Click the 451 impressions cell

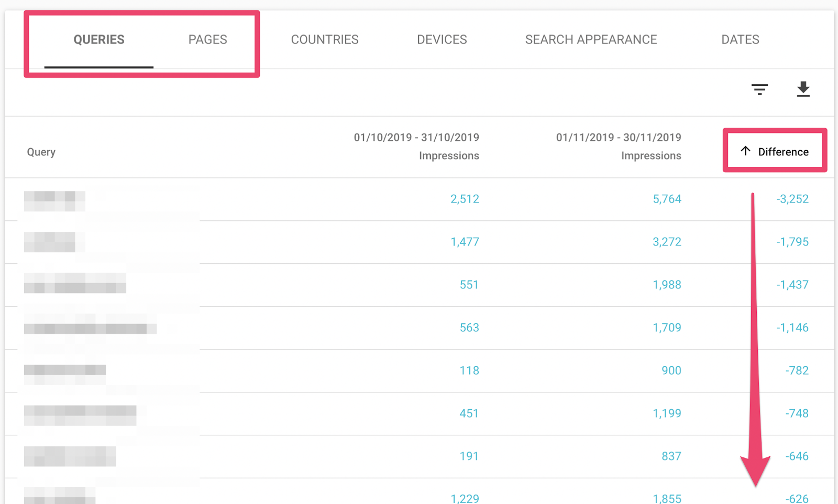[469, 413]
